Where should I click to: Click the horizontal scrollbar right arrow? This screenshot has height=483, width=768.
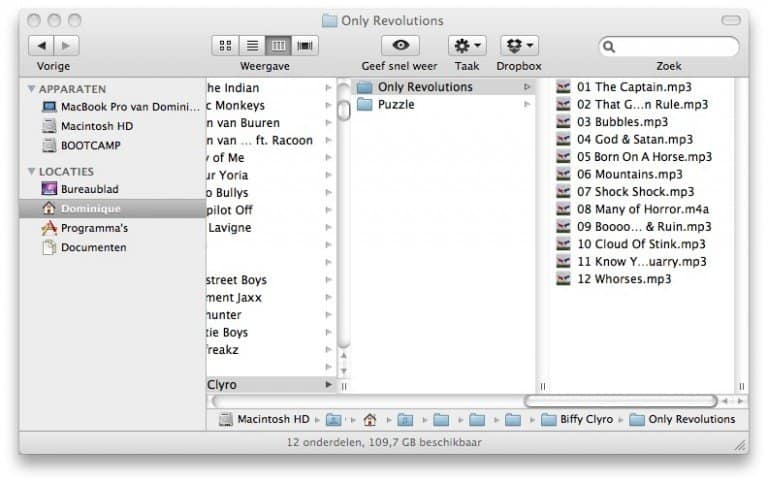(x=741, y=401)
